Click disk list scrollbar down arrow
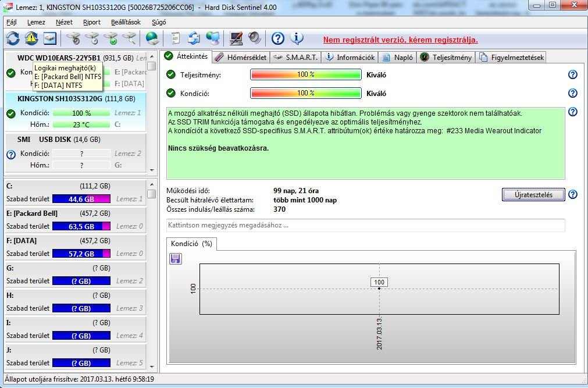588x388 pixels. pyautogui.click(x=152, y=170)
